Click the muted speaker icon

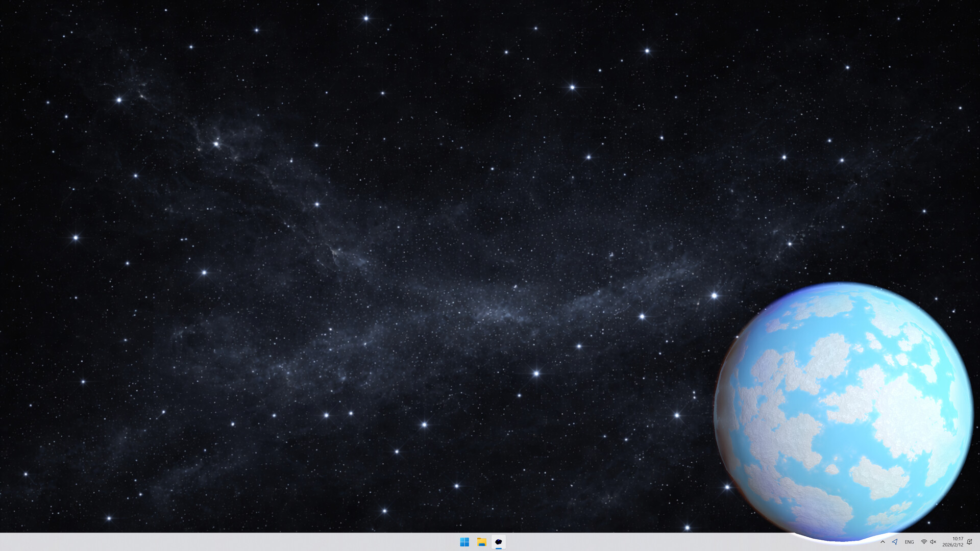[x=933, y=542]
